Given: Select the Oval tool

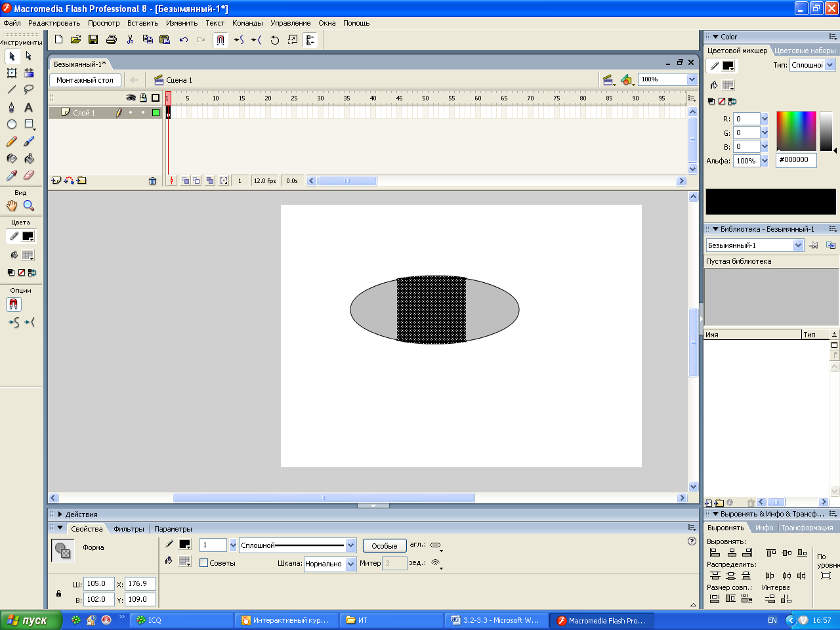Looking at the screenshot, I should pos(12,124).
